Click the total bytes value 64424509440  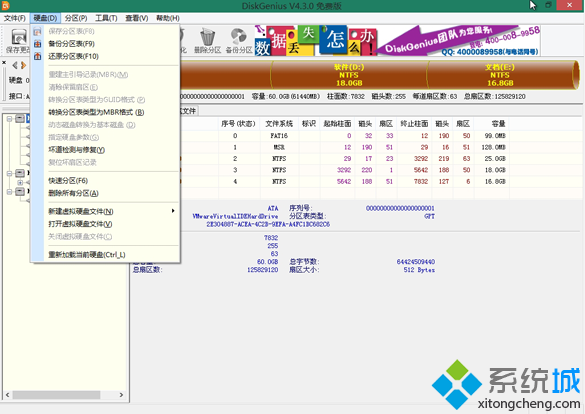point(416,262)
